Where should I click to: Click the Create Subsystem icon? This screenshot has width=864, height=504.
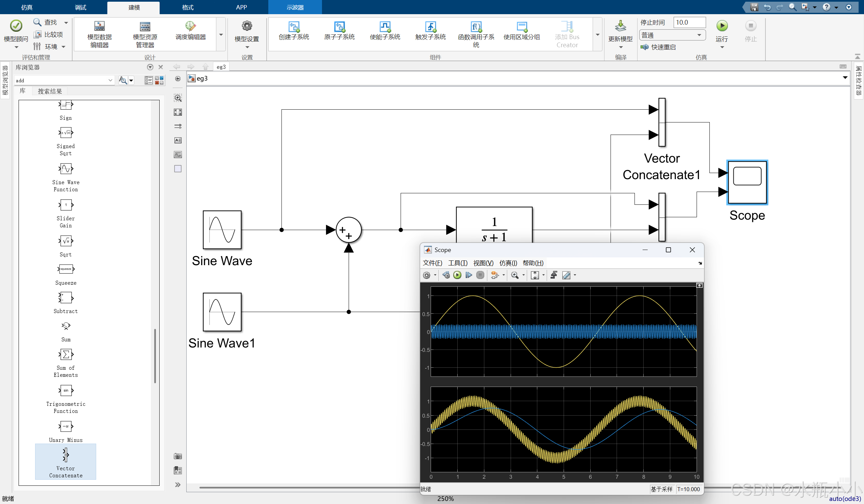click(x=294, y=26)
